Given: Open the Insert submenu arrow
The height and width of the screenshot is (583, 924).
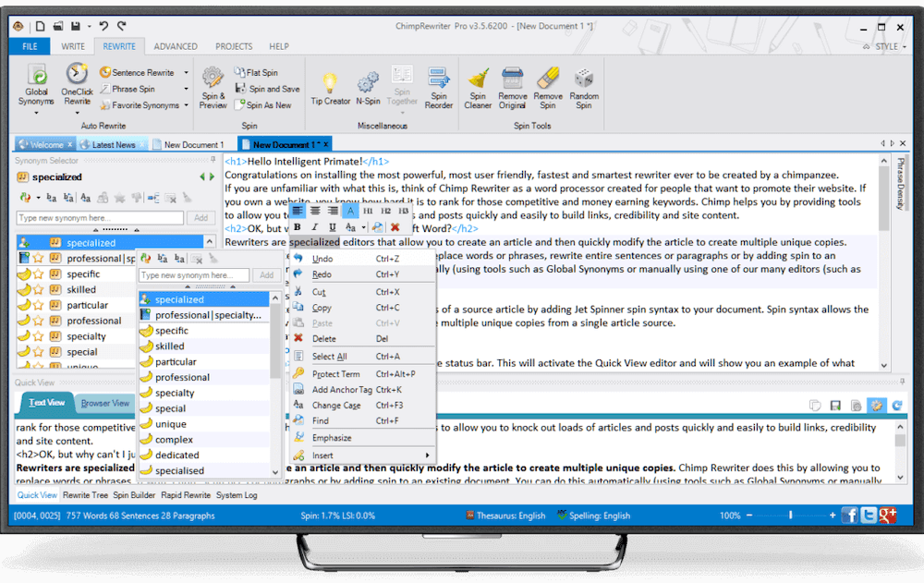Looking at the screenshot, I should [427, 455].
